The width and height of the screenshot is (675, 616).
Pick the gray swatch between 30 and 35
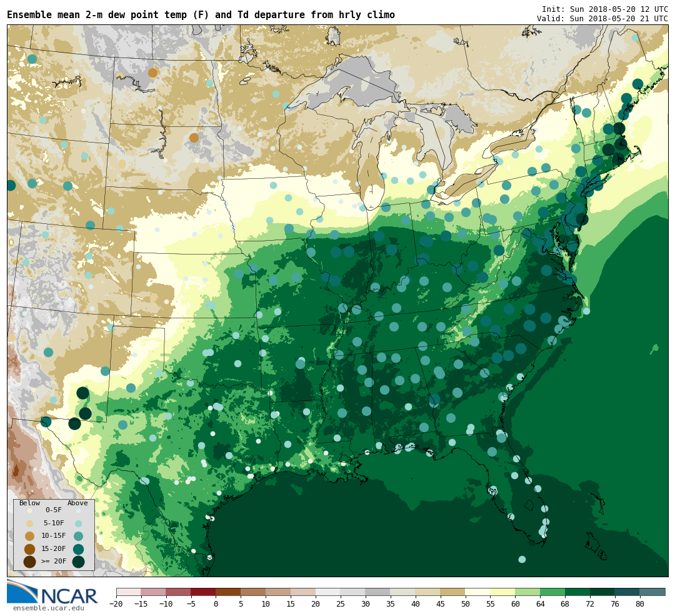coord(378,592)
